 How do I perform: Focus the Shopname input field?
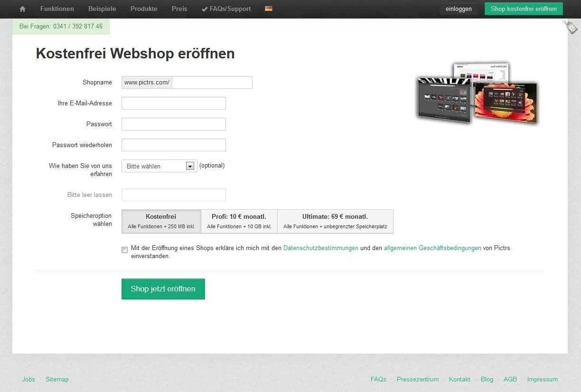(x=212, y=83)
